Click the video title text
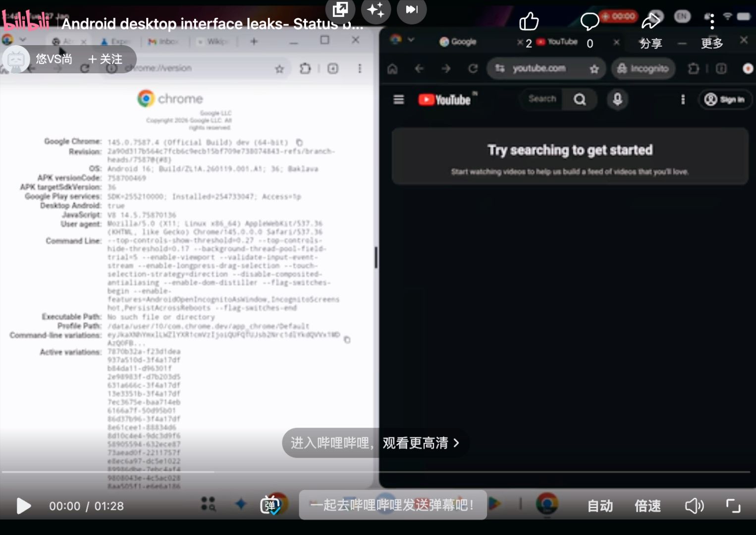Image resolution: width=756 pixels, height=535 pixels. pos(213,23)
